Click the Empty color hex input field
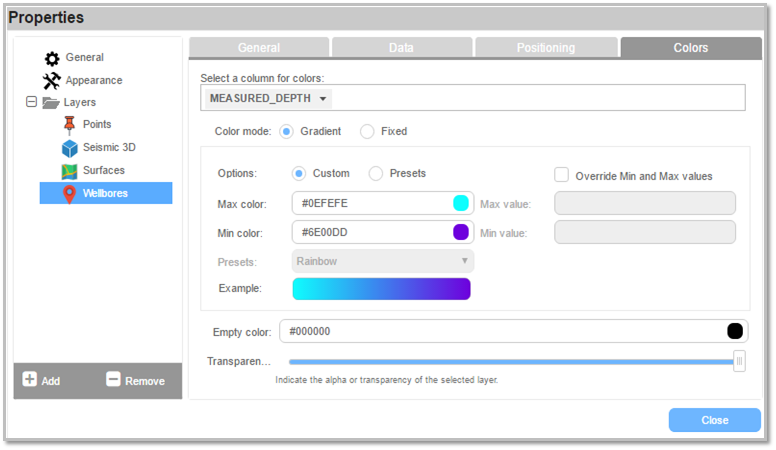 [x=514, y=331]
